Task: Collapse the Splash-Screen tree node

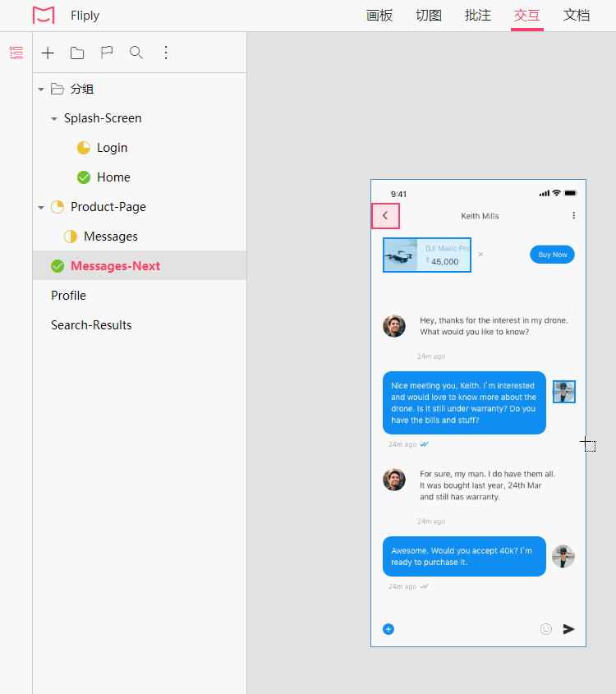Action: [x=54, y=118]
